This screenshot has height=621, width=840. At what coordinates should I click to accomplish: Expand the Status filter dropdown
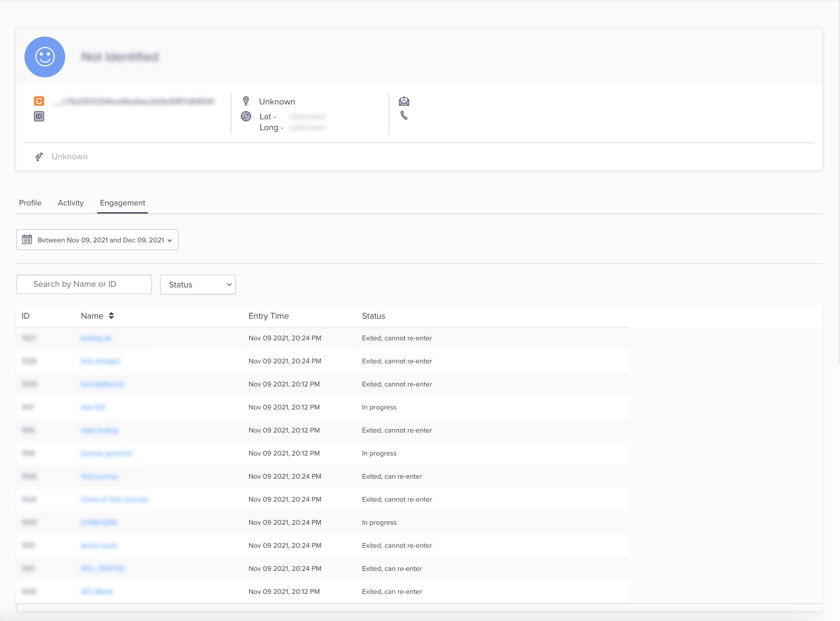coord(198,284)
